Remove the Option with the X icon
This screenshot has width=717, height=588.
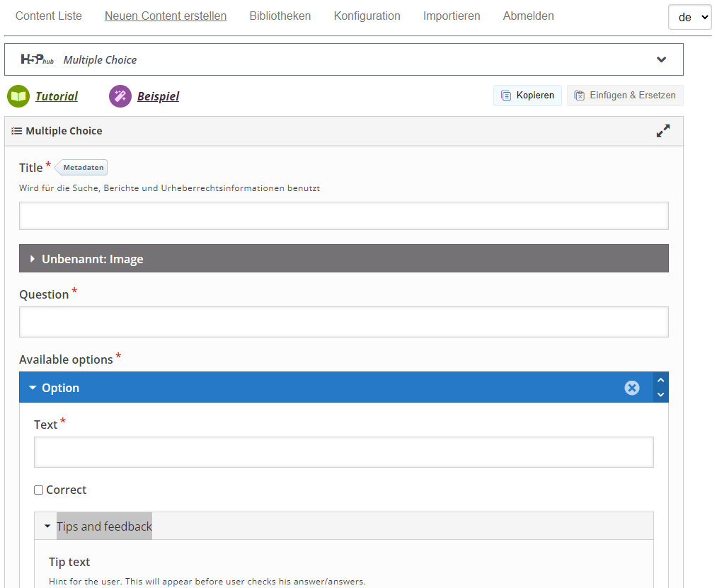click(632, 388)
